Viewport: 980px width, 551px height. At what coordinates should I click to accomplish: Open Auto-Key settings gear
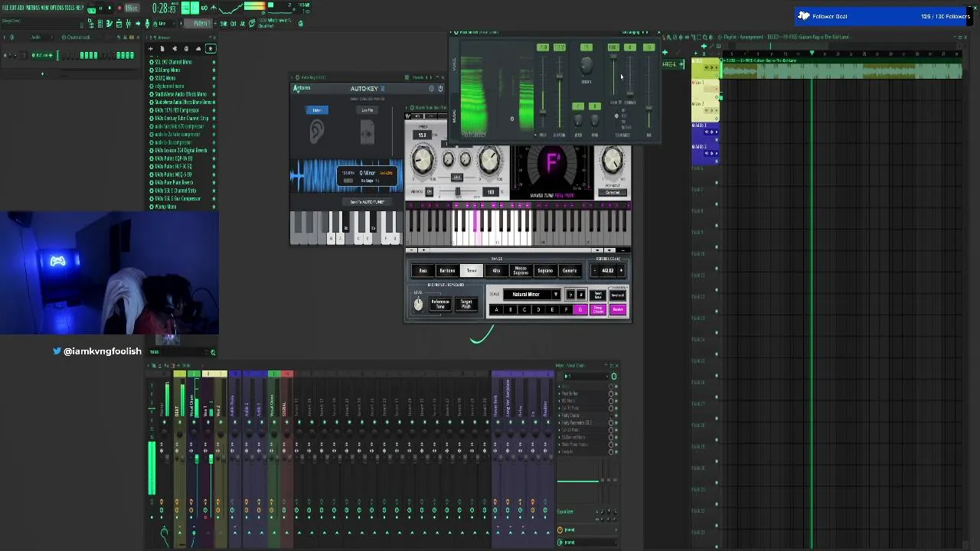click(431, 89)
